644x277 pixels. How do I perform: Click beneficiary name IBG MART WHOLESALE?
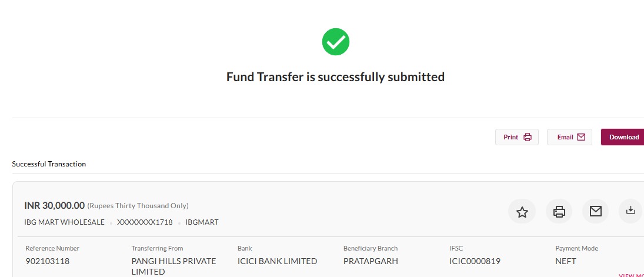[64, 222]
